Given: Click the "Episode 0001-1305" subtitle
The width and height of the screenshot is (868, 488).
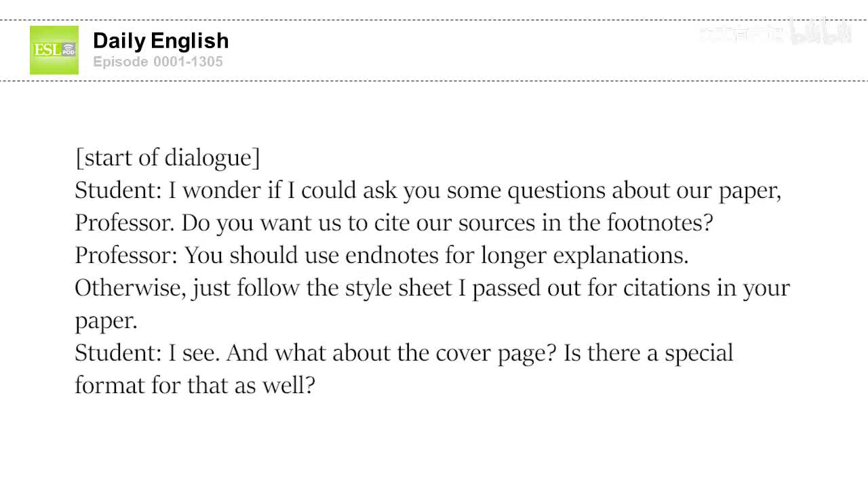Looking at the screenshot, I should point(158,62).
